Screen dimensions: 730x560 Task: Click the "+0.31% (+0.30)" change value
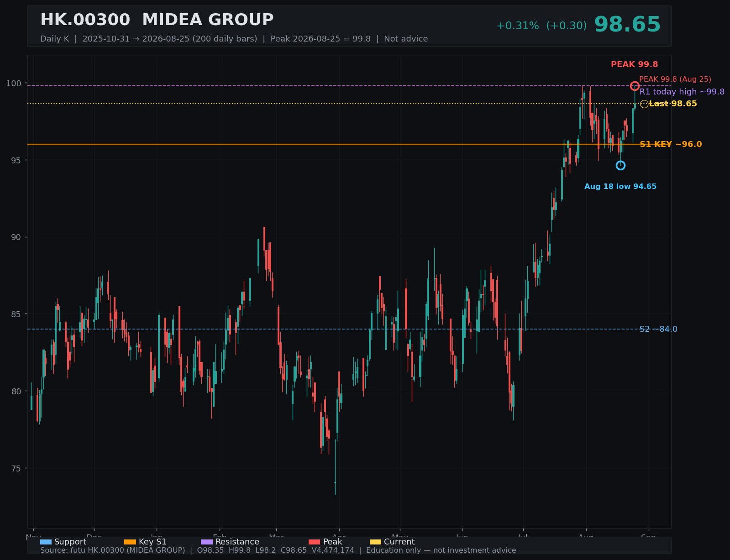(x=541, y=26)
